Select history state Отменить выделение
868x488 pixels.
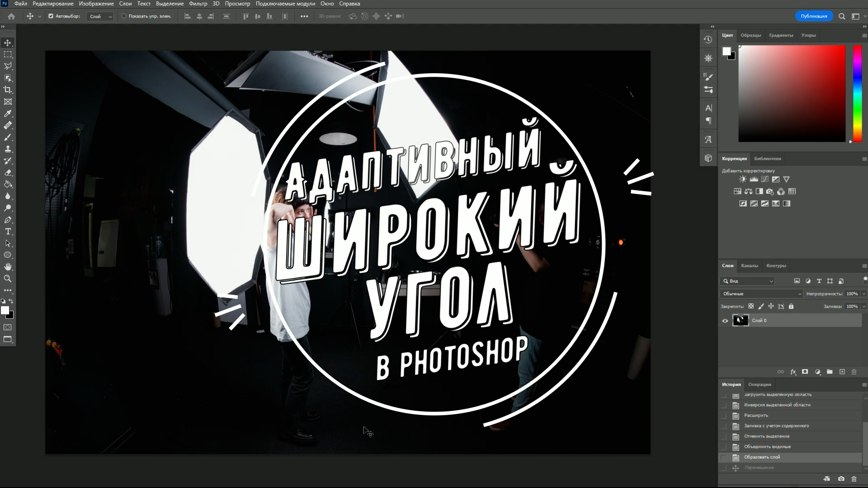pos(790,436)
